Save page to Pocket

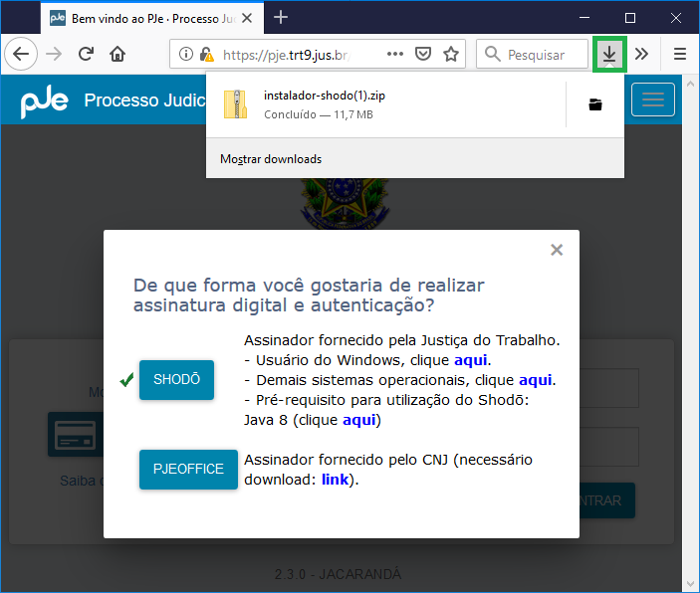coord(423,54)
